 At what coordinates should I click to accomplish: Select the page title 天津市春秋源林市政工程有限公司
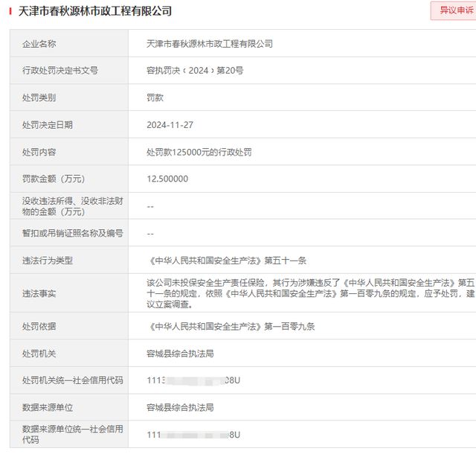pyautogui.click(x=95, y=11)
